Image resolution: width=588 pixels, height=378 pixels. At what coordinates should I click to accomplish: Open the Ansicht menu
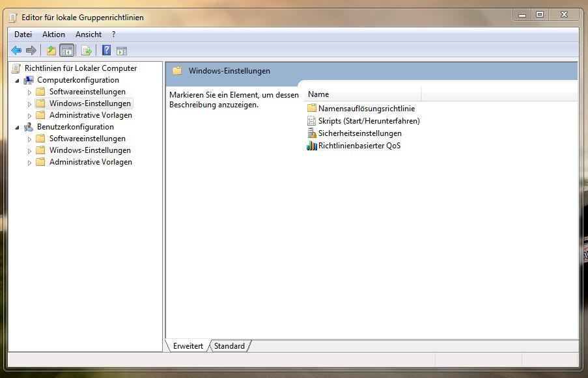point(89,34)
